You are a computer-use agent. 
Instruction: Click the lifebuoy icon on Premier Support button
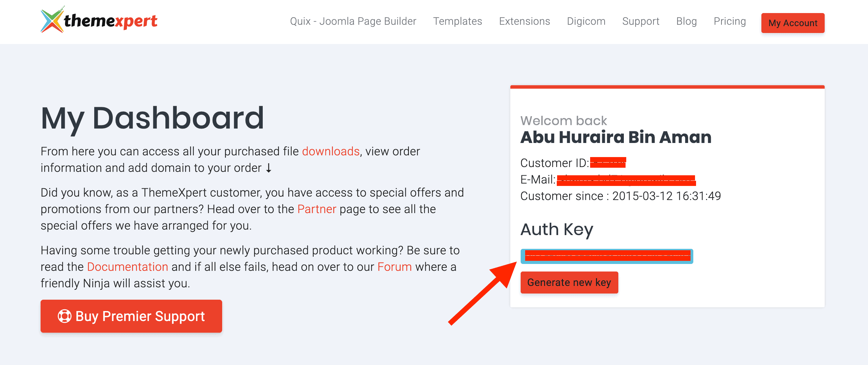[x=64, y=316]
